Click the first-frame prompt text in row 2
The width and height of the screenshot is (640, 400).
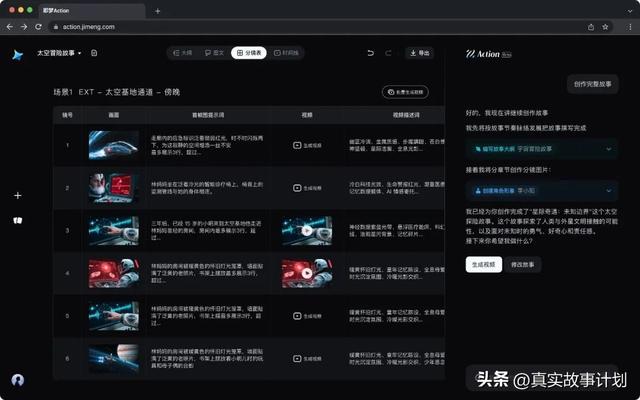[207, 188]
